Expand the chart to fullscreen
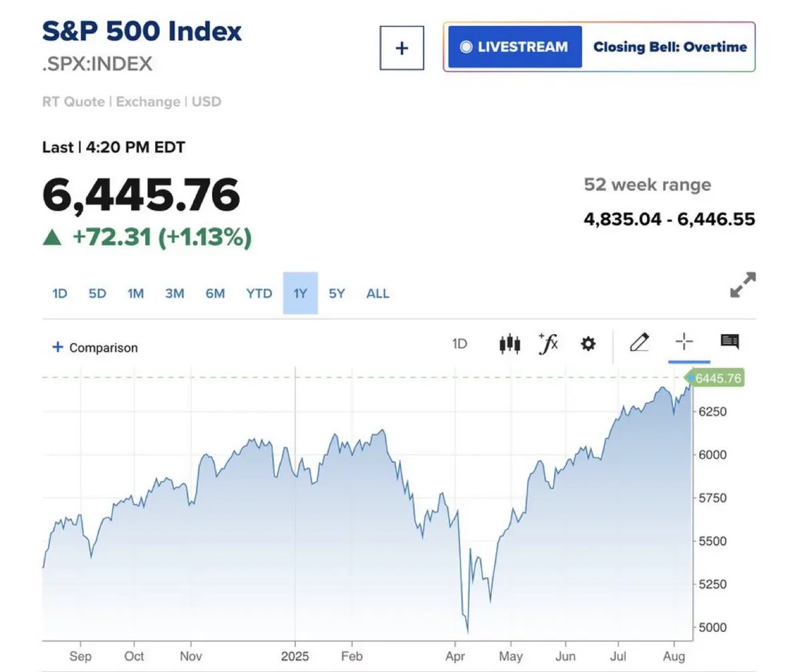 click(743, 285)
